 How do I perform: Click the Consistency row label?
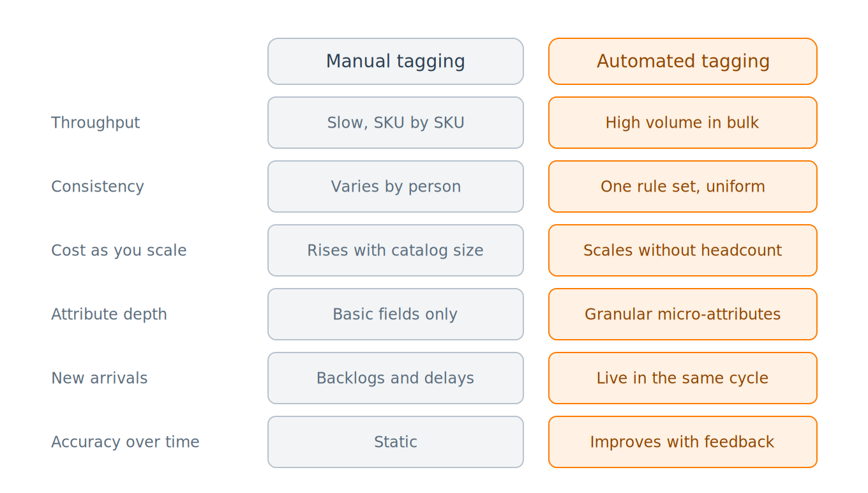[x=98, y=186]
